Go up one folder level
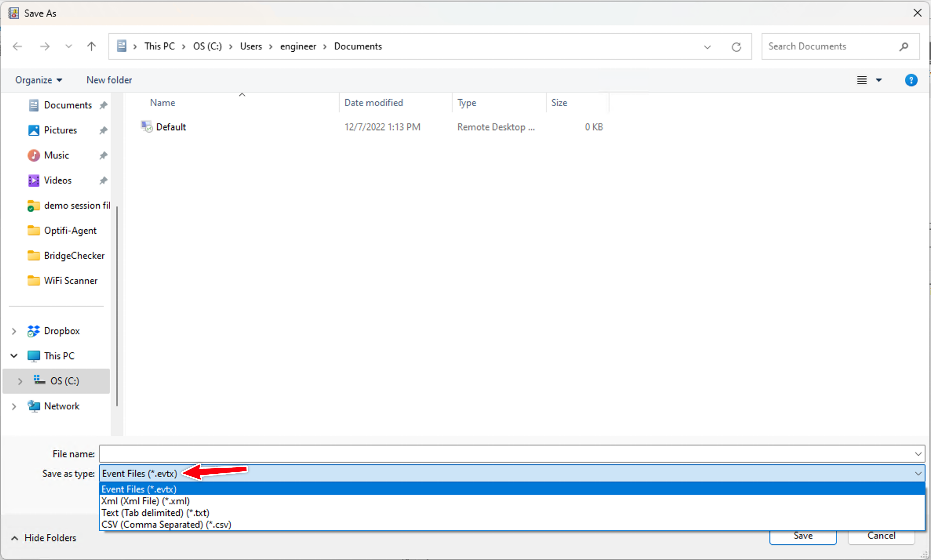This screenshot has height=560, width=931. (x=91, y=46)
